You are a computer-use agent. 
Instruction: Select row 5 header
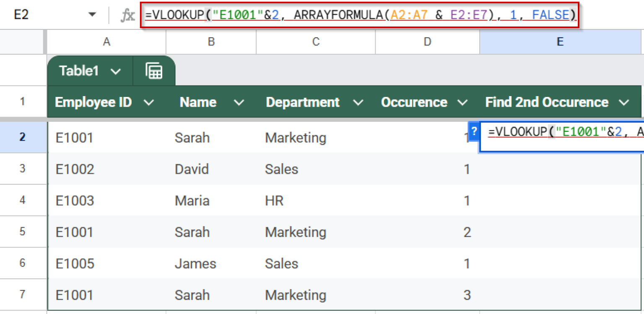(x=23, y=232)
